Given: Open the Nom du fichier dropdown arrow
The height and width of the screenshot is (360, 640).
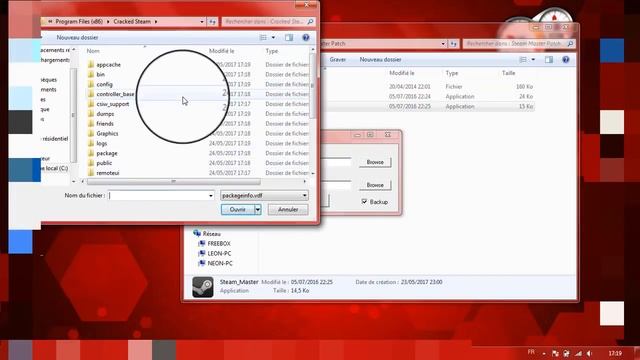Looking at the screenshot, I should pyautogui.click(x=211, y=196).
